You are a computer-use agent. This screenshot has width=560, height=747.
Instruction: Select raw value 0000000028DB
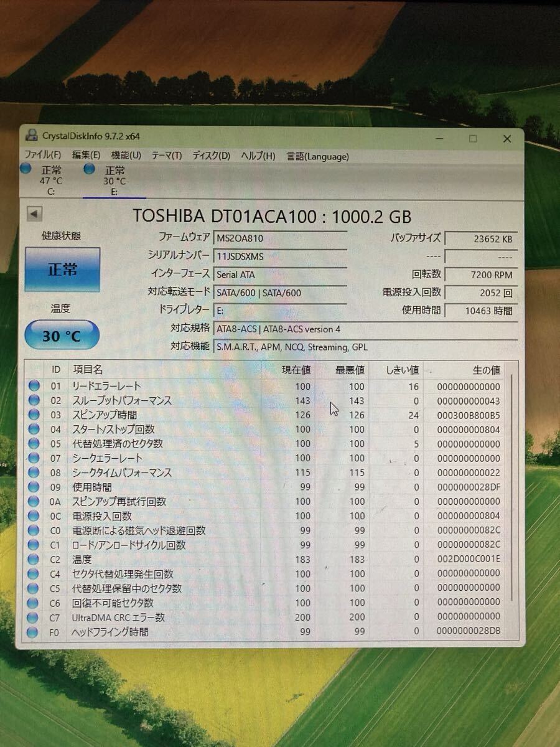click(x=469, y=632)
